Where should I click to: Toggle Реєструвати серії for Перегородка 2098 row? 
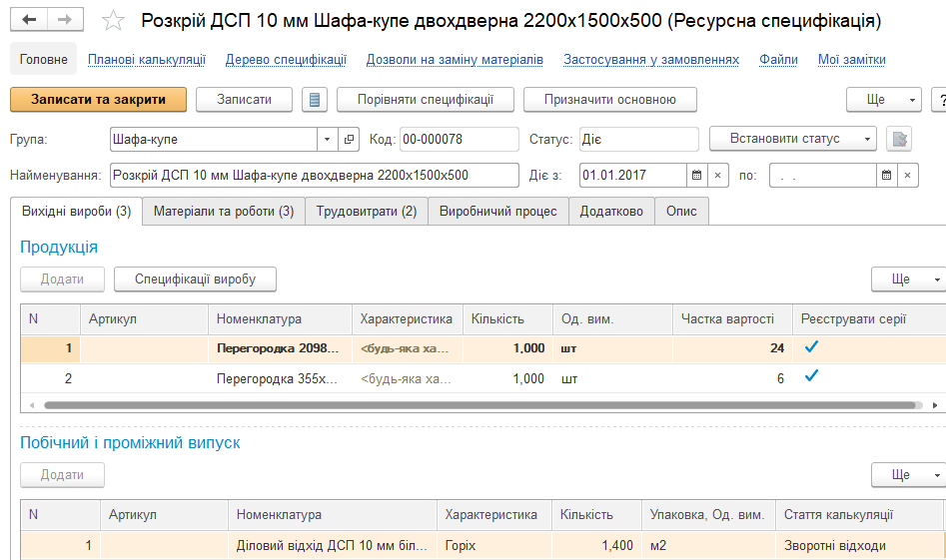click(811, 348)
